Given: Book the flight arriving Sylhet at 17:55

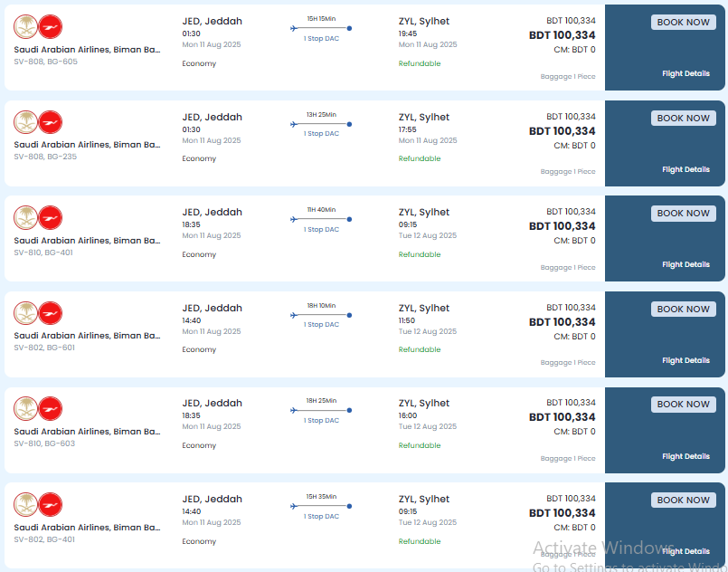Looking at the screenshot, I should coord(683,118).
